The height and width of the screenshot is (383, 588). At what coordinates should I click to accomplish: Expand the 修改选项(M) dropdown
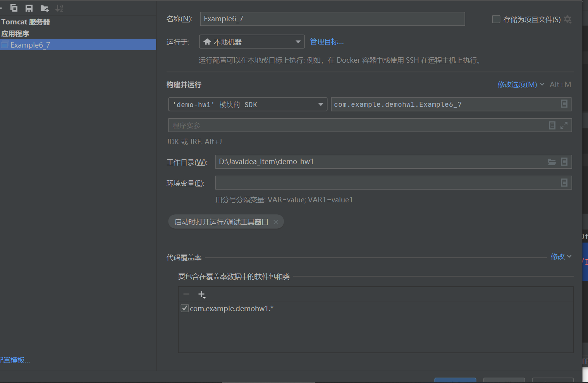[x=521, y=84]
